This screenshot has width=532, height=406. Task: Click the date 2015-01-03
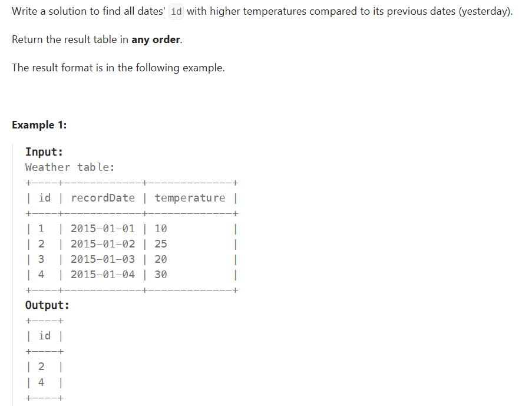click(x=103, y=259)
